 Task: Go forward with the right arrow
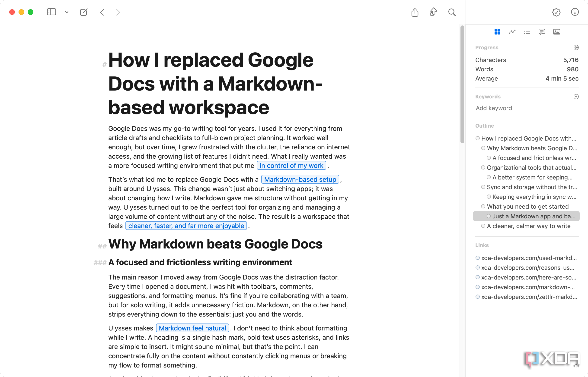point(118,12)
